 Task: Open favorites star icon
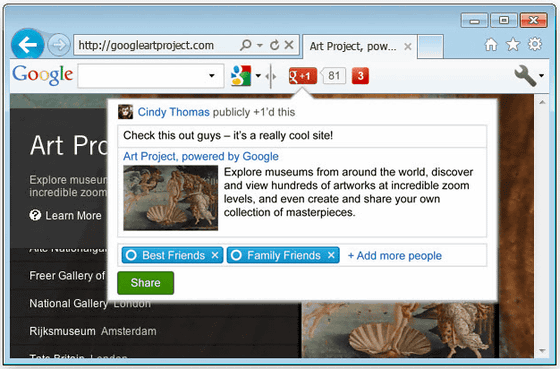coord(513,45)
